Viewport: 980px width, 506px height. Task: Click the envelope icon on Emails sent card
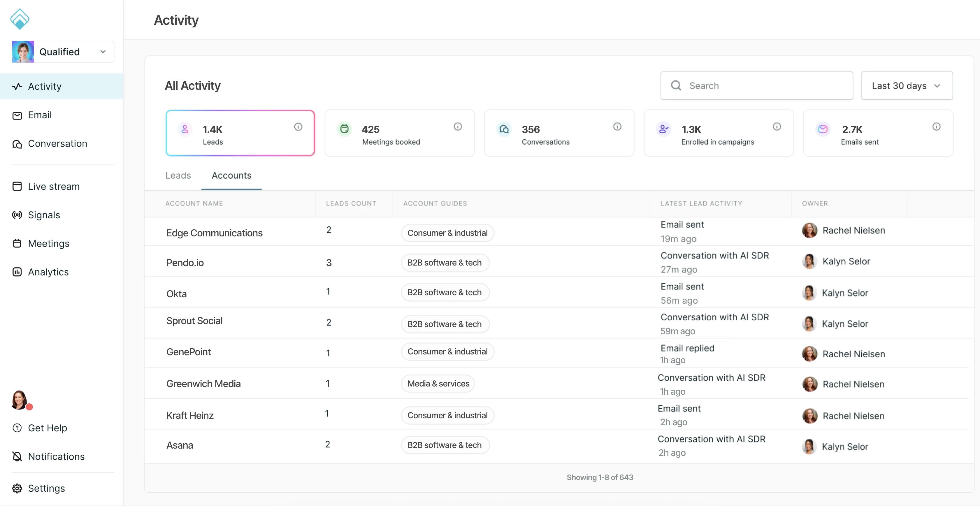click(823, 129)
